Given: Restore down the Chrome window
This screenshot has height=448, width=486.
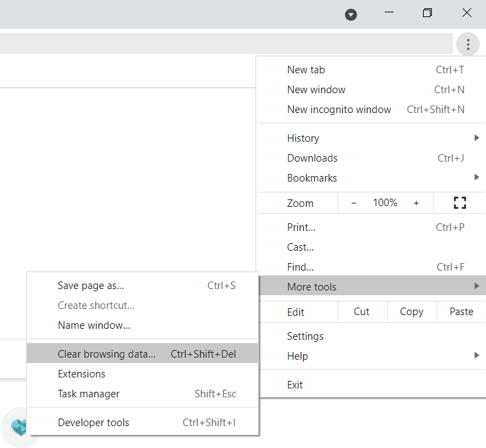Looking at the screenshot, I should 427,13.
